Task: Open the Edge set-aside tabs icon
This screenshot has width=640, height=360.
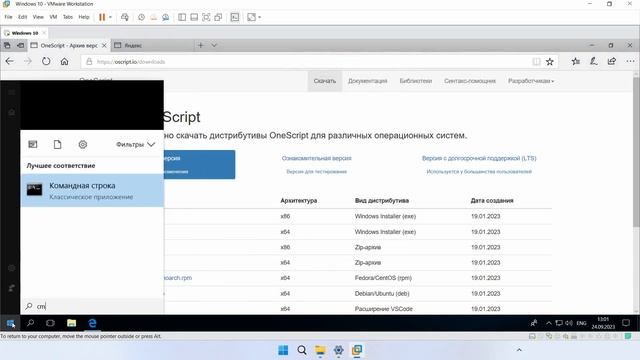Action: (x=7, y=45)
